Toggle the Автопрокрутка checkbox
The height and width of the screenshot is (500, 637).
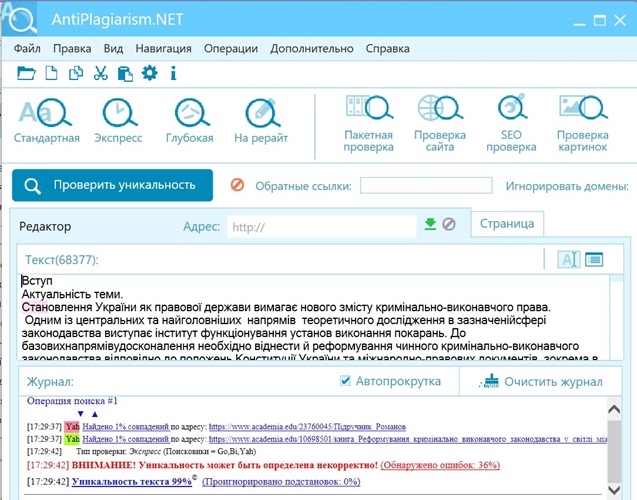coord(345,381)
